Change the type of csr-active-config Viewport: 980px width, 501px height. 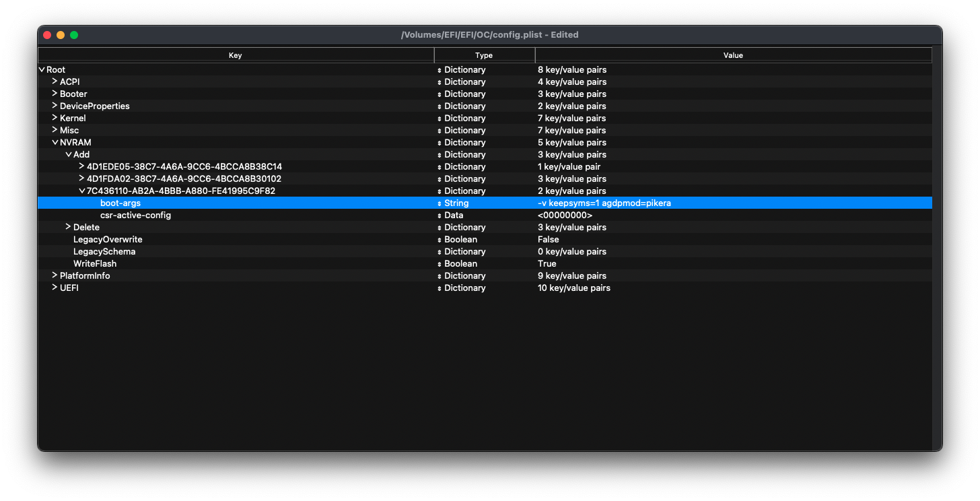click(x=440, y=215)
